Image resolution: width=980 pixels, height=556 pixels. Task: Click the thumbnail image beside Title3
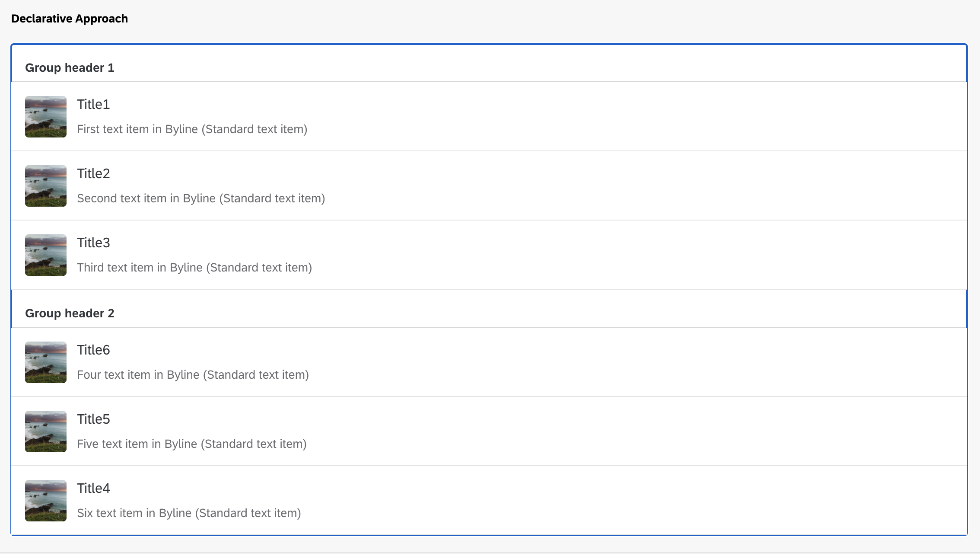(46, 255)
